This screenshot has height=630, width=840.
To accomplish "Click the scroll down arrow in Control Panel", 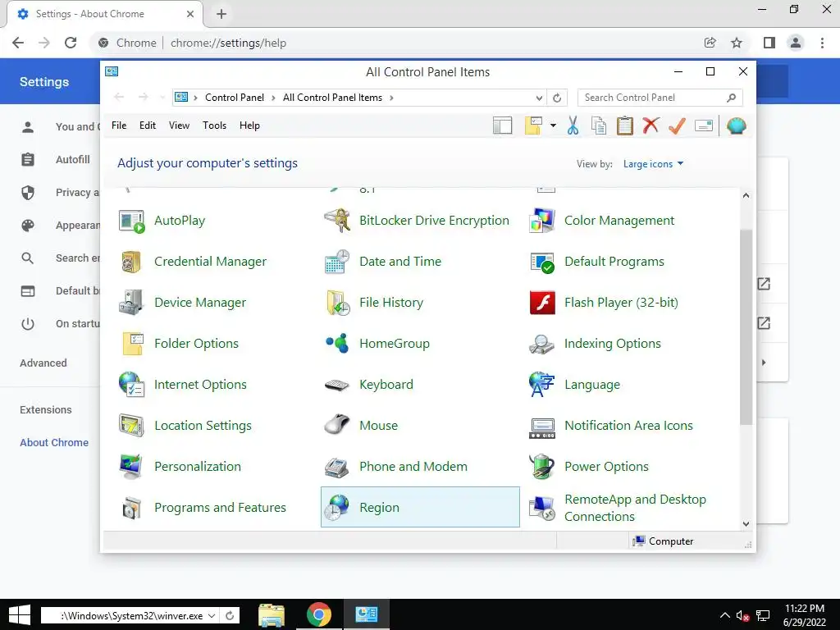I will [x=746, y=524].
